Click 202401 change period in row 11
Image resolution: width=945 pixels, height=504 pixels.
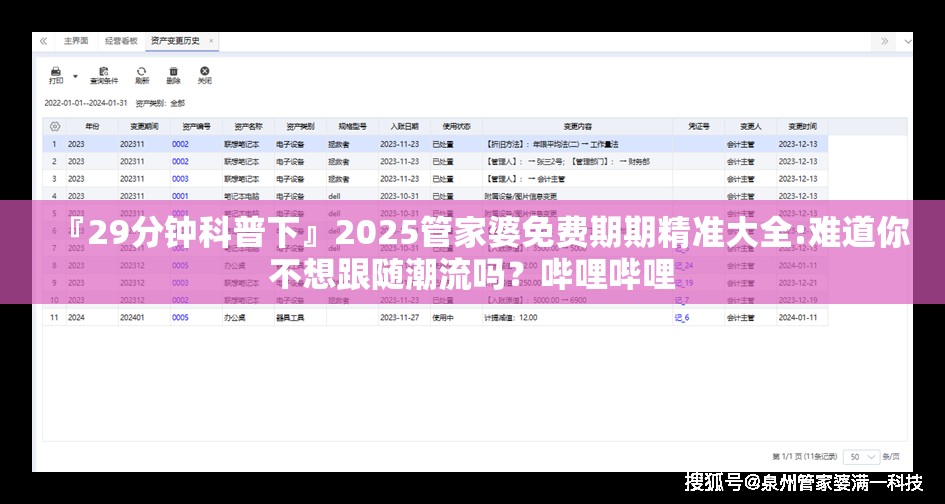145,317
